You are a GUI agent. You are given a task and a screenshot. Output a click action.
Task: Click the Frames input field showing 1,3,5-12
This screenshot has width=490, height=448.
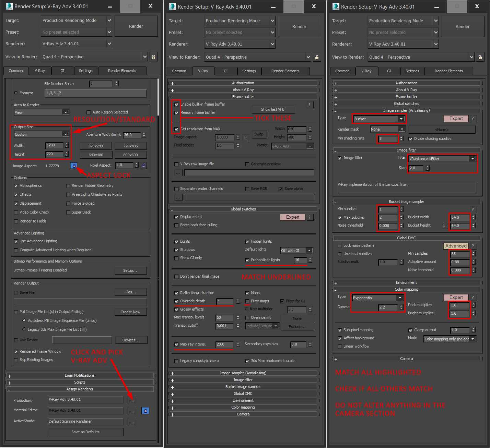click(96, 93)
